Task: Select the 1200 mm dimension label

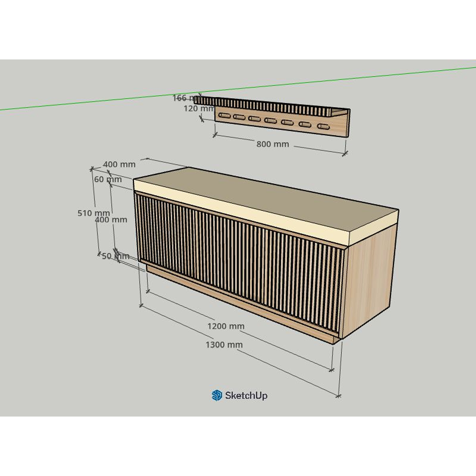Action: point(226,326)
